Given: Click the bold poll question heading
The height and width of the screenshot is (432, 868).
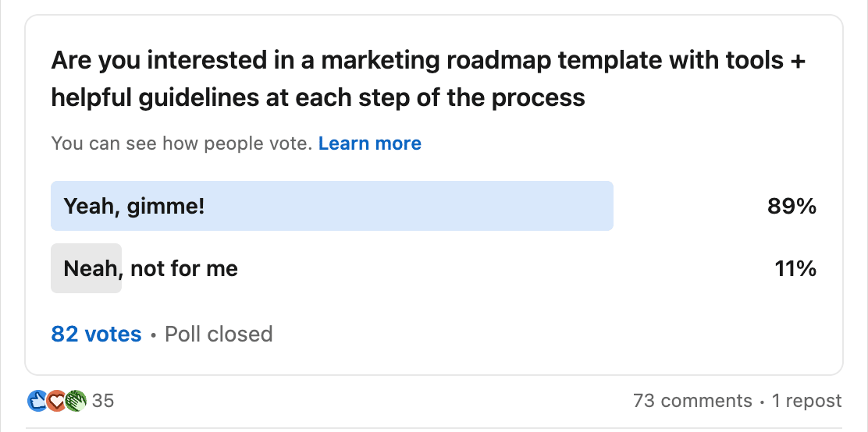Looking at the screenshot, I should 428,79.
